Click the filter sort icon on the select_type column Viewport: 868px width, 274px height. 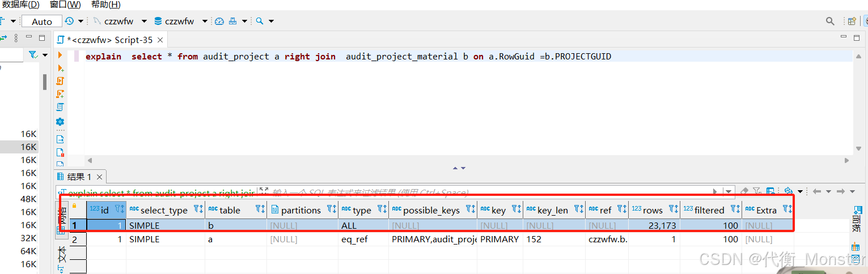click(x=198, y=209)
